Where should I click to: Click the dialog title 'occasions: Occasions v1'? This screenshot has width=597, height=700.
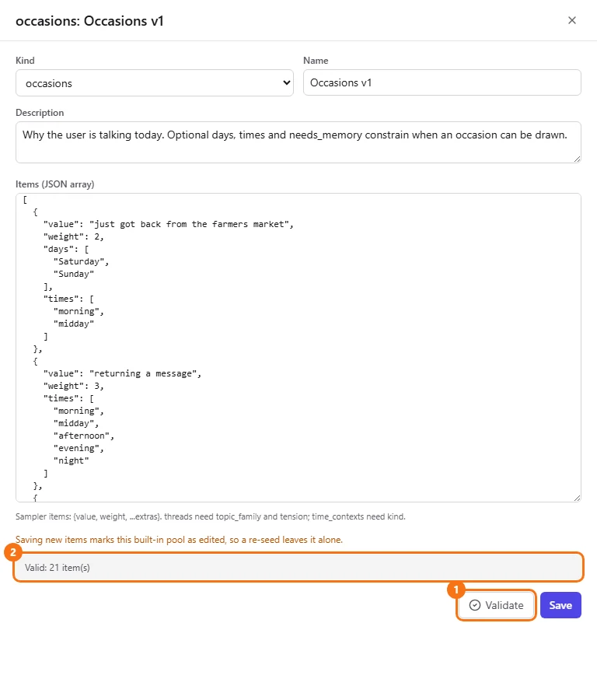(89, 21)
